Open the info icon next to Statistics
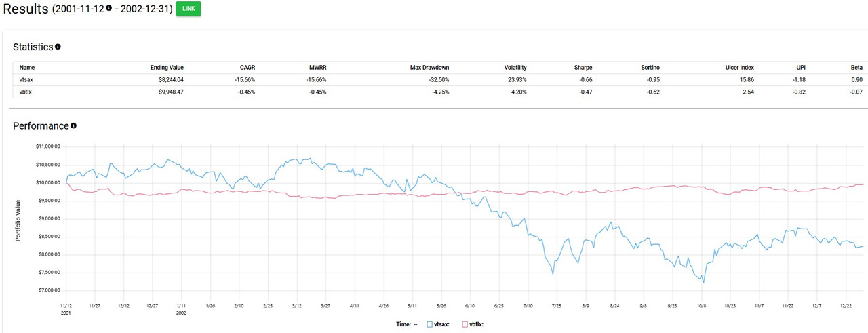 click(x=58, y=47)
